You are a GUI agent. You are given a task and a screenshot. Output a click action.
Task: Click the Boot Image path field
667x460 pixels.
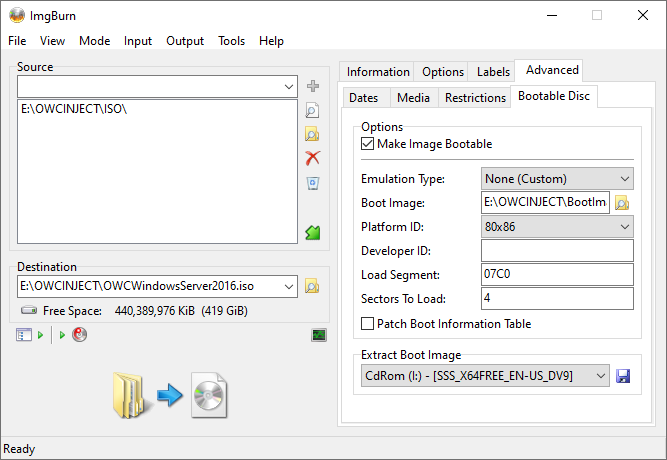pyautogui.click(x=545, y=202)
